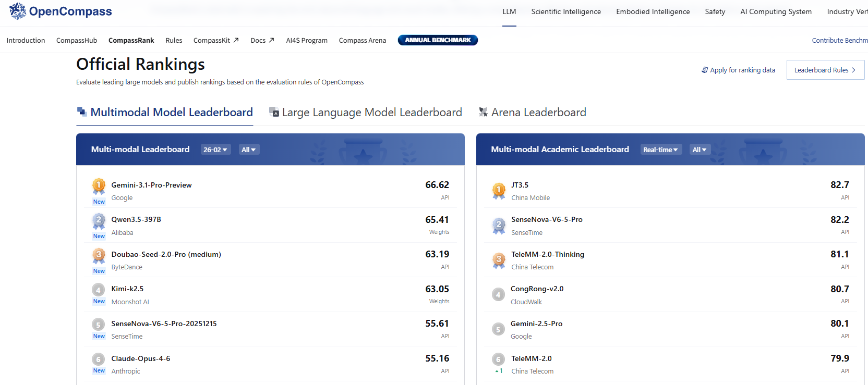
Task: Go to the Introduction page
Action: (26, 40)
